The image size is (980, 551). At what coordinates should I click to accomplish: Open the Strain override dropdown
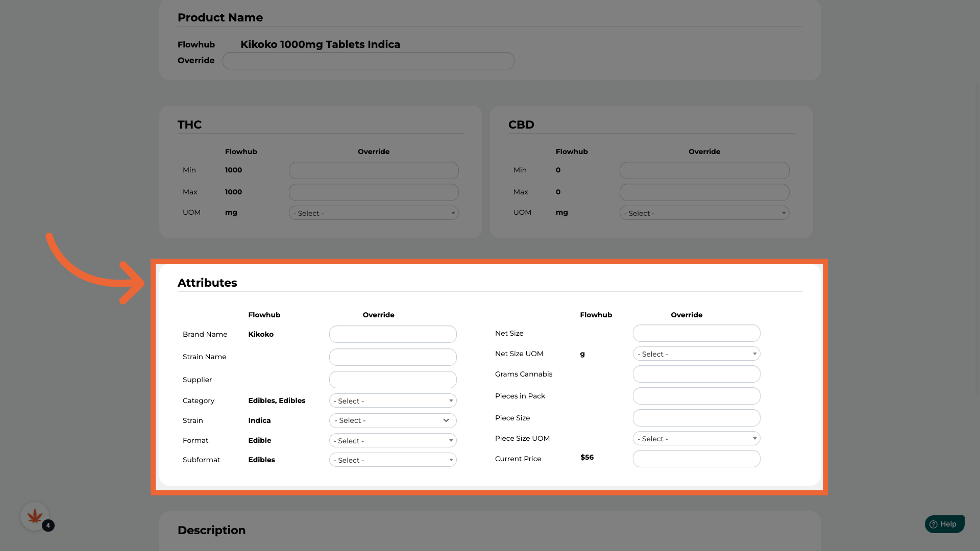pyautogui.click(x=393, y=420)
